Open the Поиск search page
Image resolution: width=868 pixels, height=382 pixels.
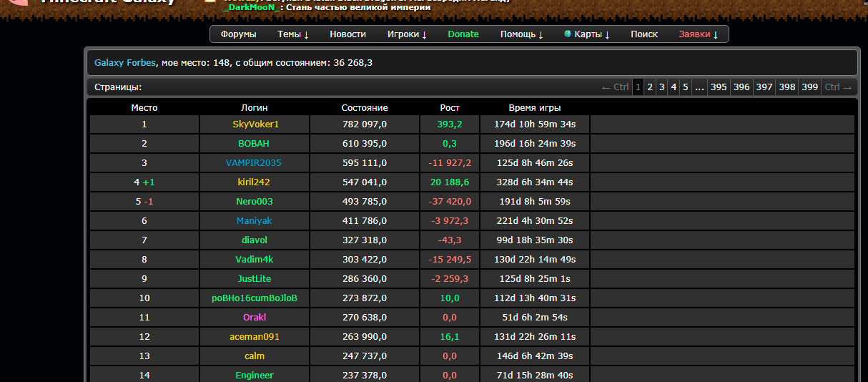644,34
